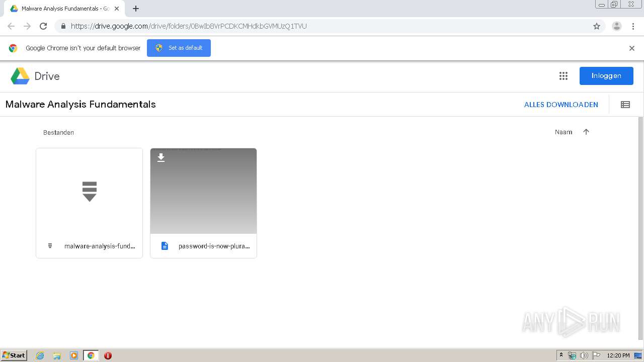
Task: Click the blue Docs icon beside password-is-now-plura
Action: tap(165, 246)
